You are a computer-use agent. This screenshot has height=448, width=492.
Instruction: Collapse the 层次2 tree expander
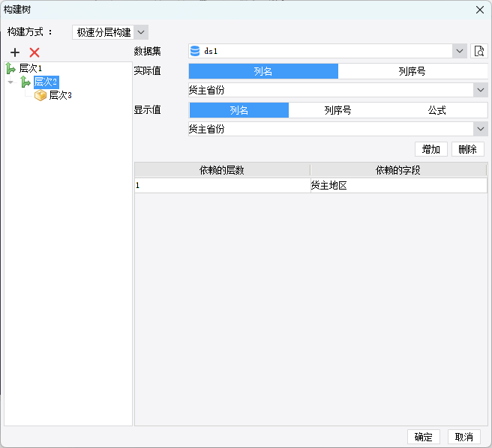tap(10, 82)
